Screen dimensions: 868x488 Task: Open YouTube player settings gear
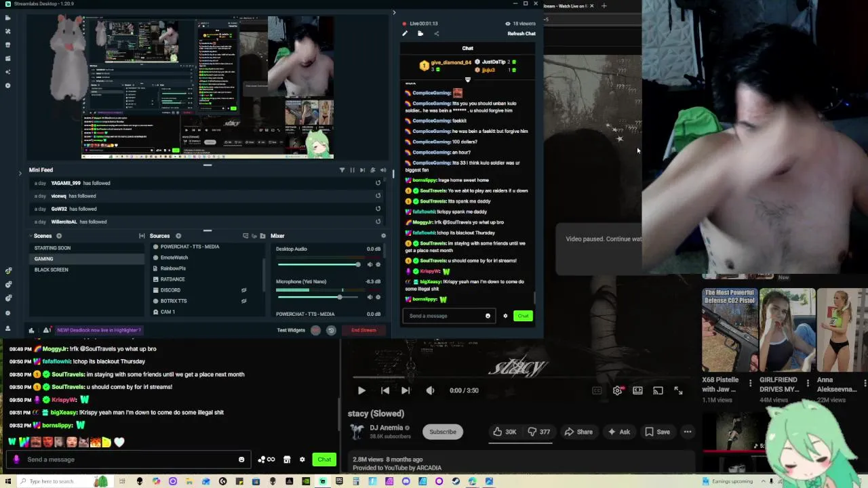[617, 390]
